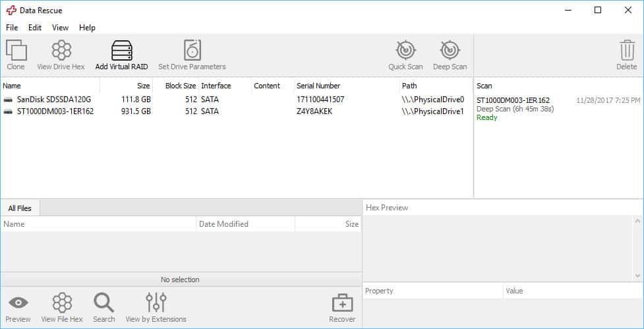
Task: Click the No selection status bar
Action: 181,280
